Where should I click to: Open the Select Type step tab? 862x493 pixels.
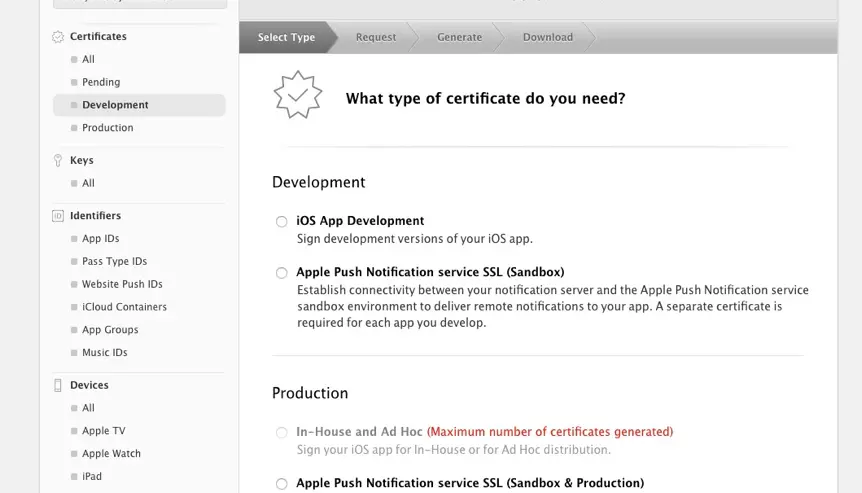click(x=286, y=37)
